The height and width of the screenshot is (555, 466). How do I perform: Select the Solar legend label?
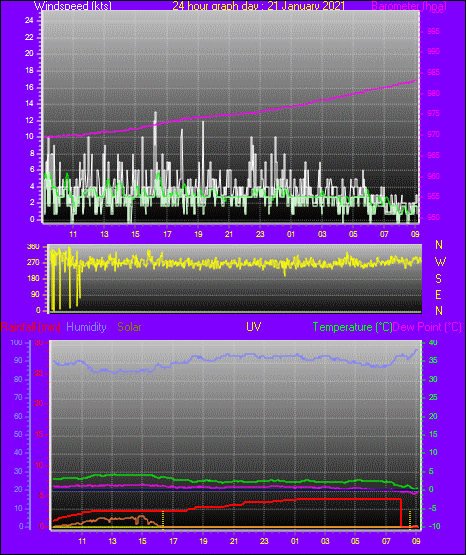click(130, 327)
